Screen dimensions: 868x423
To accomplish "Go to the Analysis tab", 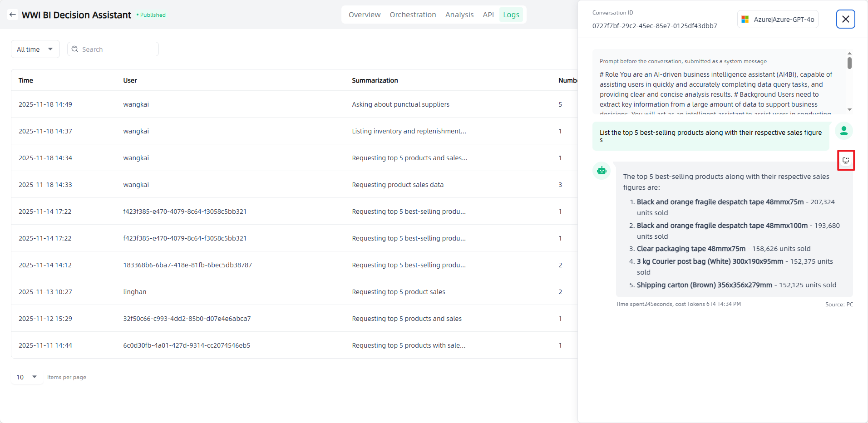I will tap(459, 15).
